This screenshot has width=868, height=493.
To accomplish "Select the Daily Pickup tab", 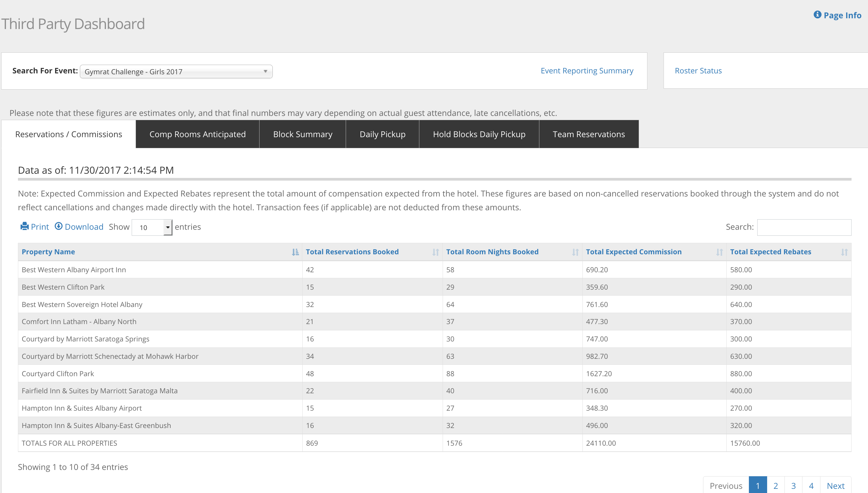I will pyautogui.click(x=382, y=134).
